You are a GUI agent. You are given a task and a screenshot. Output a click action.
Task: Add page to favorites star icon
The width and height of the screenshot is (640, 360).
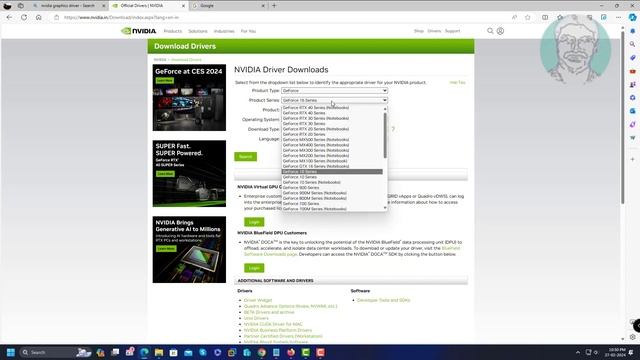[x=528, y=18]
